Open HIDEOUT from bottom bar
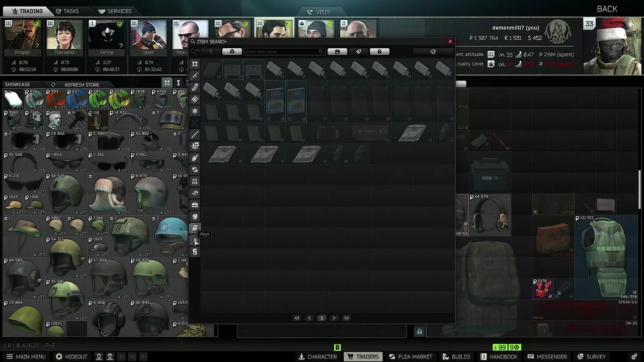The height and width of the screenshot is (362, 644). [x=71, y=356]
